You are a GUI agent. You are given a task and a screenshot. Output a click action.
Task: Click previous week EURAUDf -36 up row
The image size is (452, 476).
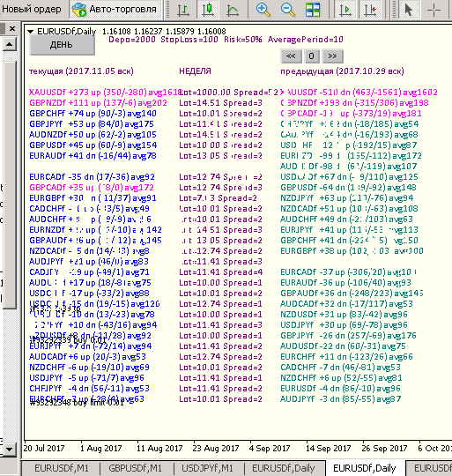(345, 283)
